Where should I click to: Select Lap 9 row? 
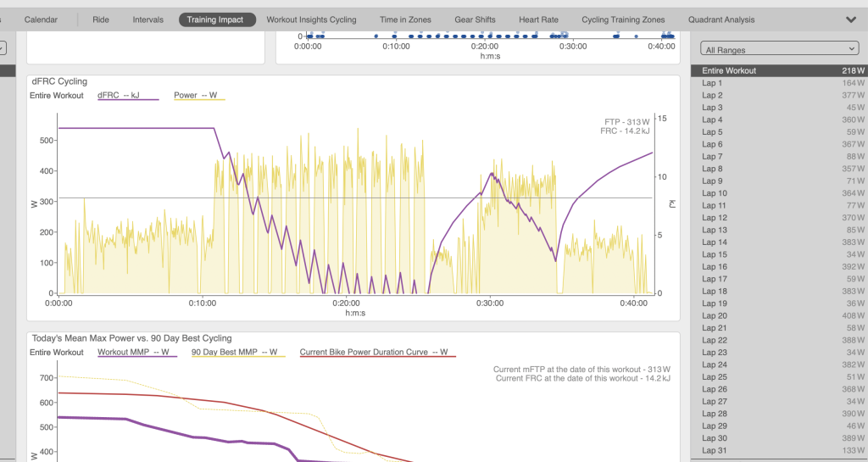[x=780, y=181]
